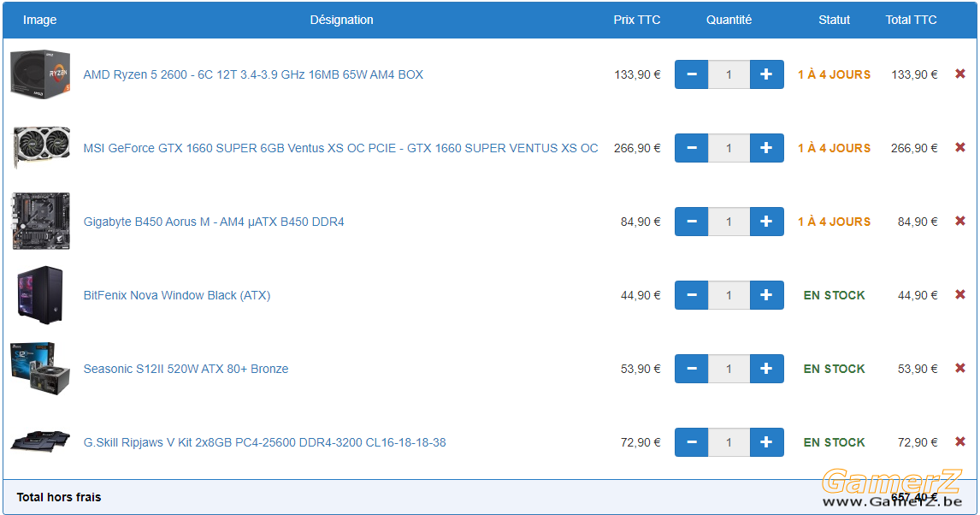Edit quantity field for AMD Ryzen 5 2600

click(729, 74)
